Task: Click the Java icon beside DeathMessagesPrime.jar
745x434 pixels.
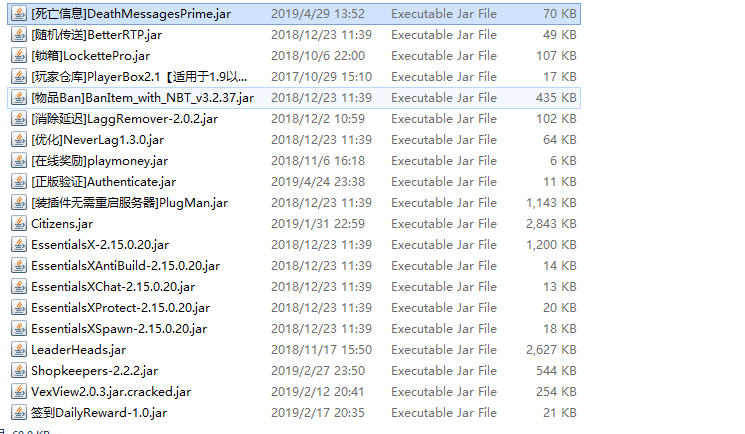Action: click(19, 14)
